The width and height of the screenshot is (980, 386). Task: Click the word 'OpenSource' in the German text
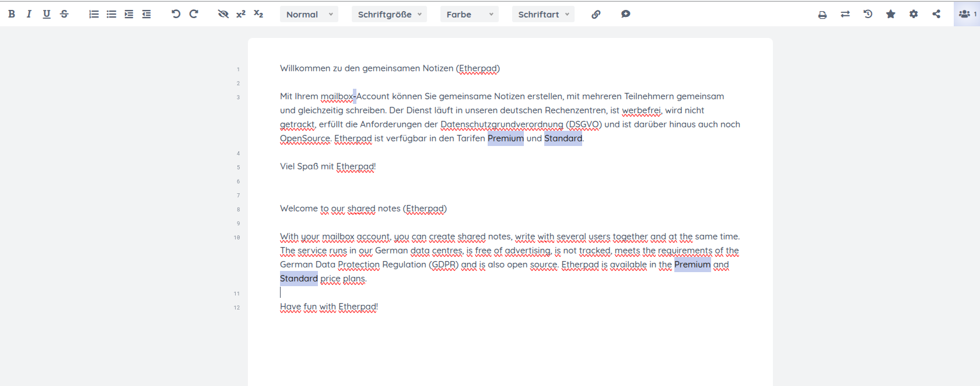(x=305, y=138)
